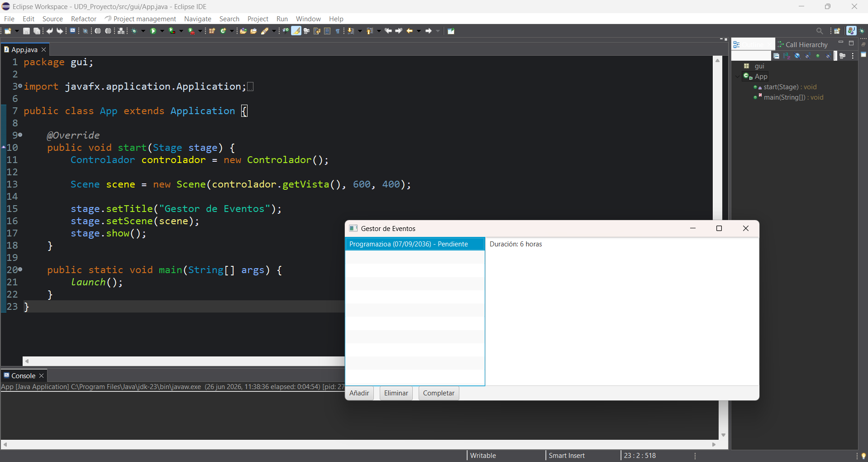Toggle Block Selection mode
Image resolution: width=868 pixels, height=462 pixels.
pos(327,31)
